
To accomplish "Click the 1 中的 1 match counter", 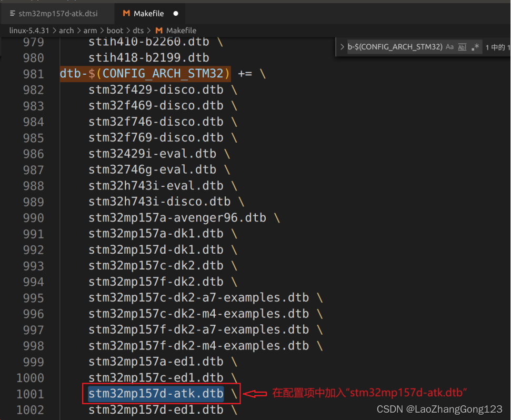I will click(x=497, y=47).
